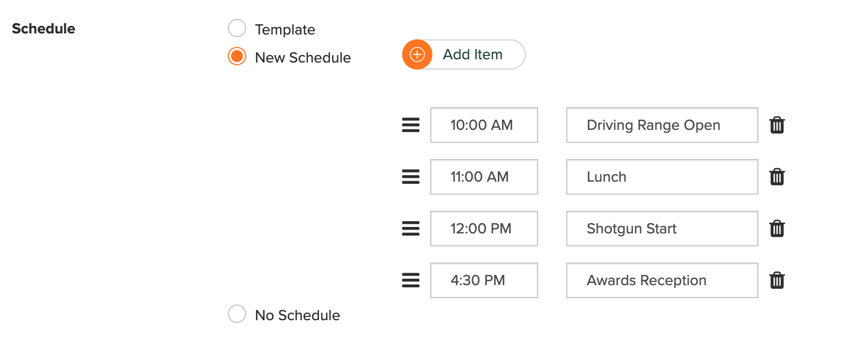Click hamburger handle next to 12:00 PM
This screenshot has height=345, width=868.
click(x=411, y=229)
